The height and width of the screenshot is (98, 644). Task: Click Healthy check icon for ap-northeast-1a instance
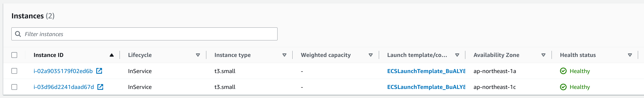tap(563, 71)
